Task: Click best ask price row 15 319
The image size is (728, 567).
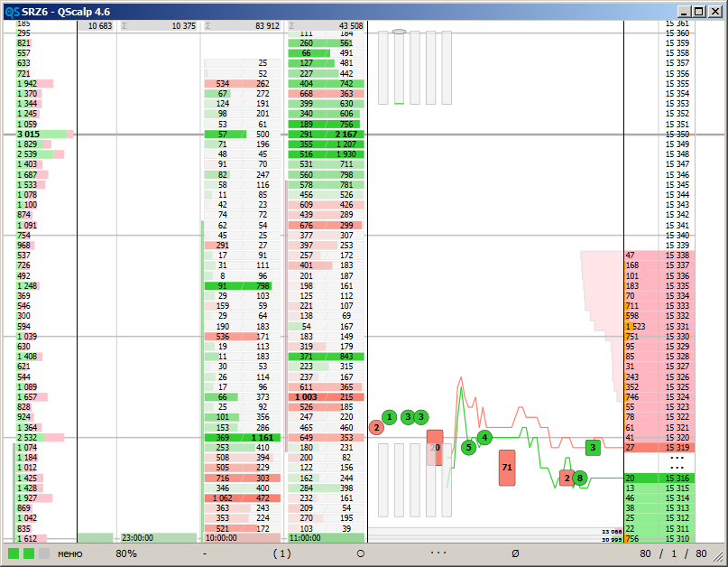Action: click(x=677, y=447)
